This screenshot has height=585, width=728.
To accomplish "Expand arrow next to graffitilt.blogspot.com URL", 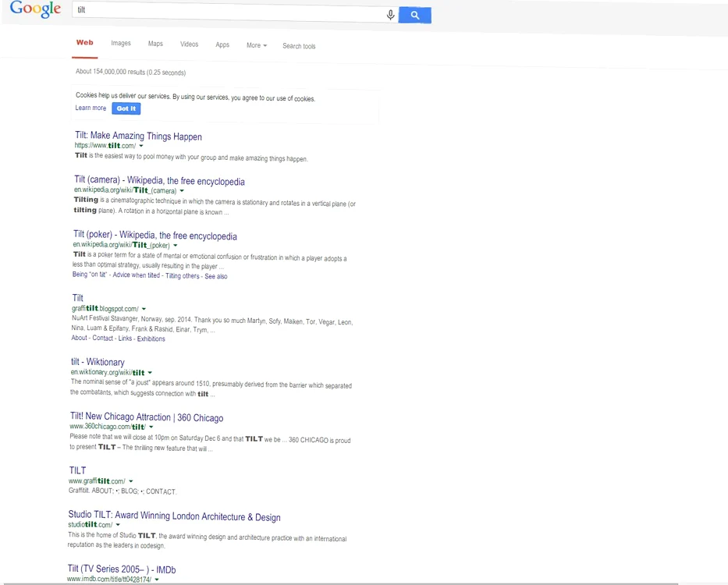I will point(144,309).
